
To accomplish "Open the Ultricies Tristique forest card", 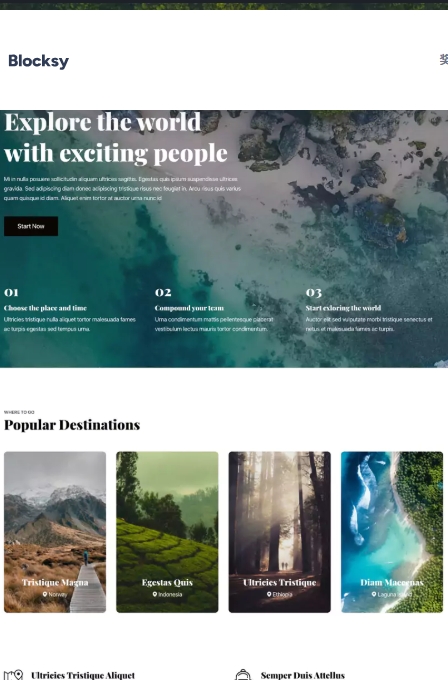I will [x=280, y=532].
